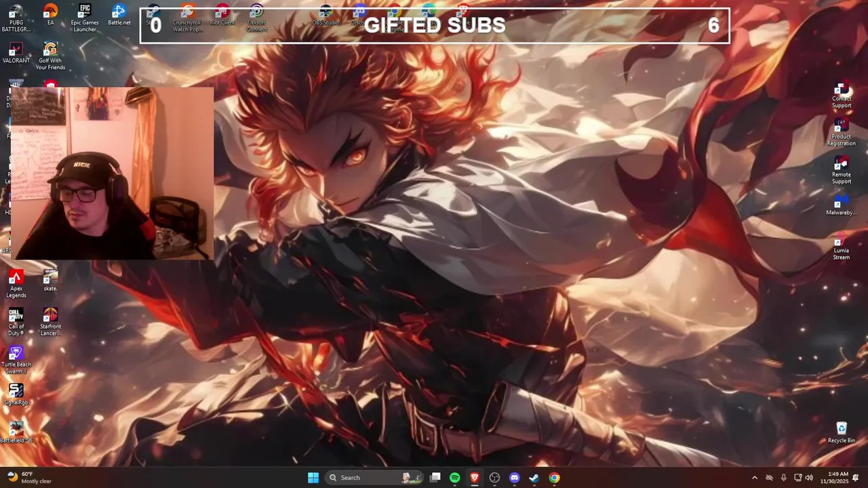Select the Apex Legends desktop icon
The height and width of the screenshot is (488, 868).
[x=16, y=284]
